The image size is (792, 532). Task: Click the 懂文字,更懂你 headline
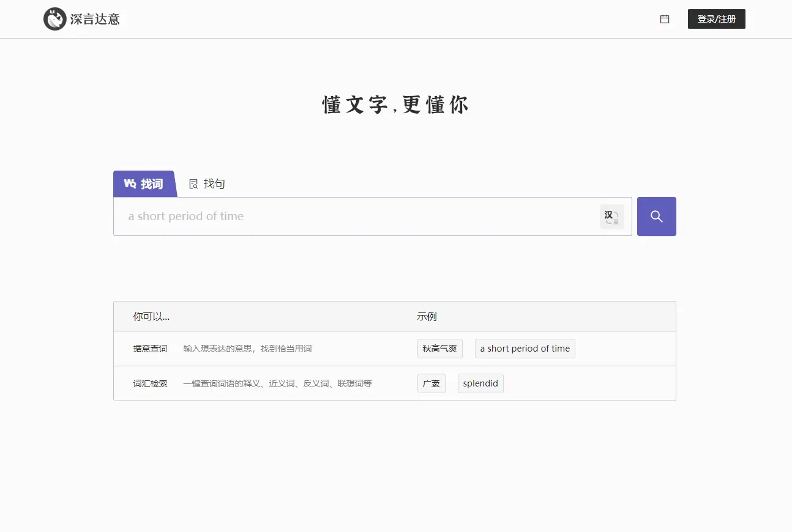[396, 105]
